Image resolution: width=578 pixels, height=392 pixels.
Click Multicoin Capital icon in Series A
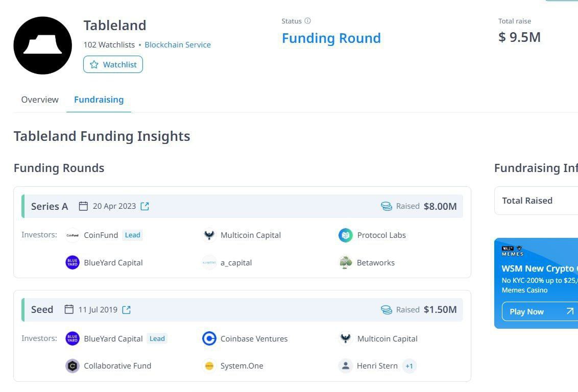point(209,235)
